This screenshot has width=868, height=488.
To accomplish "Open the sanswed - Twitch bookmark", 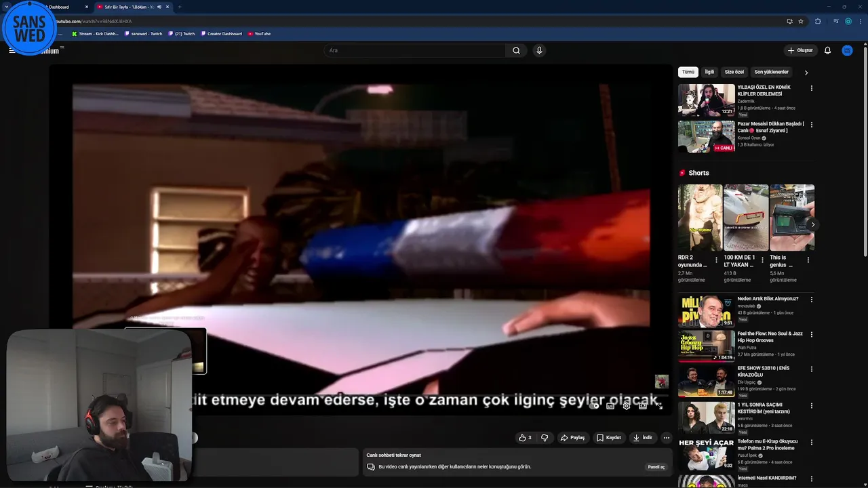I will click(144, 34).
